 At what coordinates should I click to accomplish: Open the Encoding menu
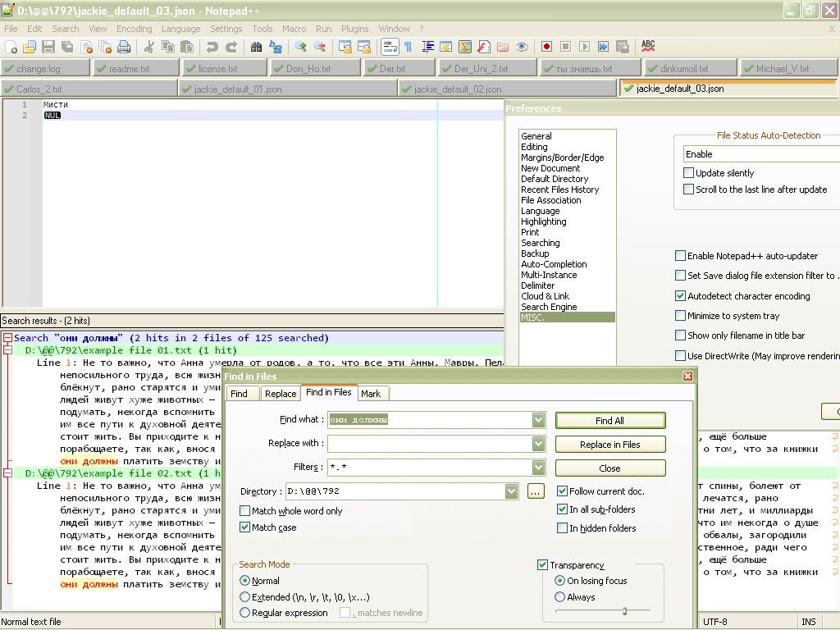(134, 29)
